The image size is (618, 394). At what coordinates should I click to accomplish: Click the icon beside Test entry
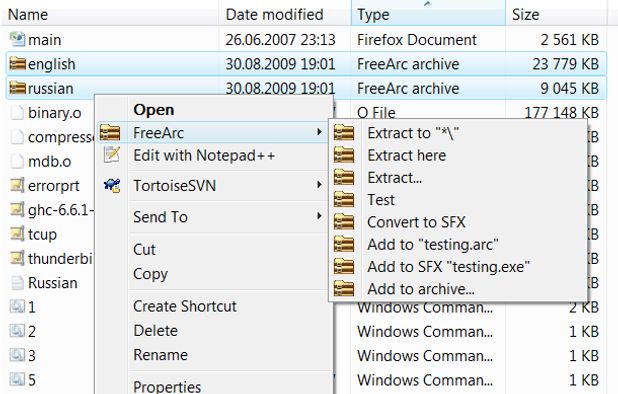[344, 200]
